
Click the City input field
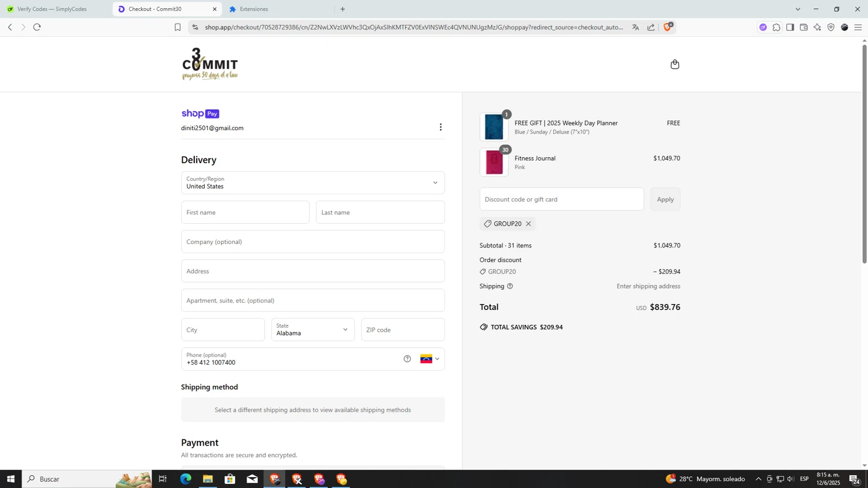[223, 330]
